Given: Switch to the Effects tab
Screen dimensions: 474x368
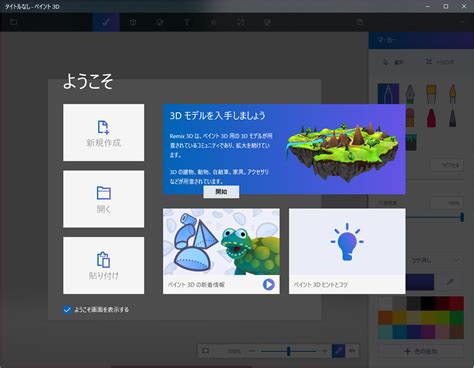Looking at the screenshot, I should click(214, 22).
